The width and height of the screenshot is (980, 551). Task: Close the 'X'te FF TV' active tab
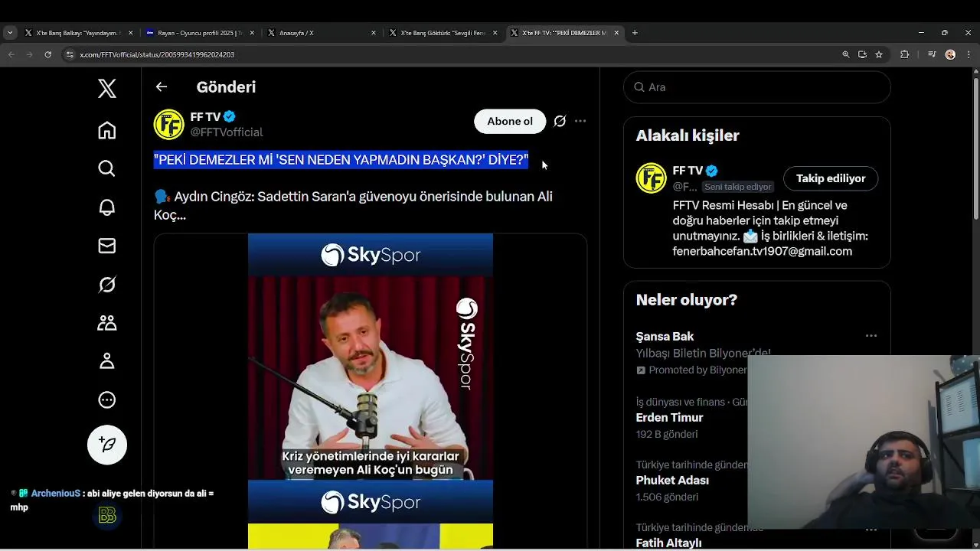point(616,33)
